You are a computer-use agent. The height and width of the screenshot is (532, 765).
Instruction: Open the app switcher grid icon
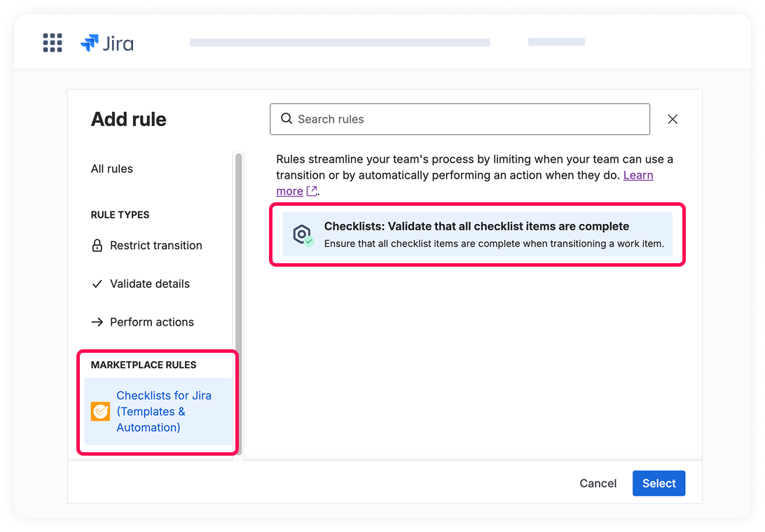[x=53, y=43]
